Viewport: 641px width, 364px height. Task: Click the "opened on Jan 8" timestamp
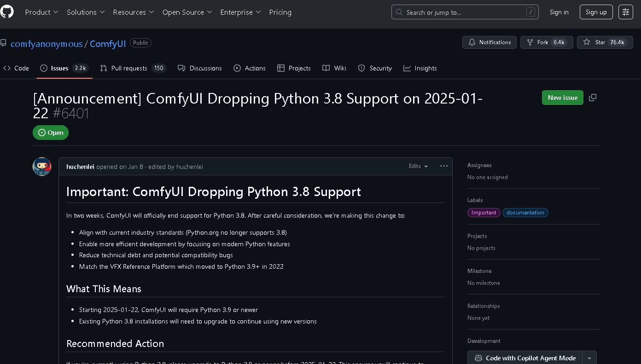[120, 167]
